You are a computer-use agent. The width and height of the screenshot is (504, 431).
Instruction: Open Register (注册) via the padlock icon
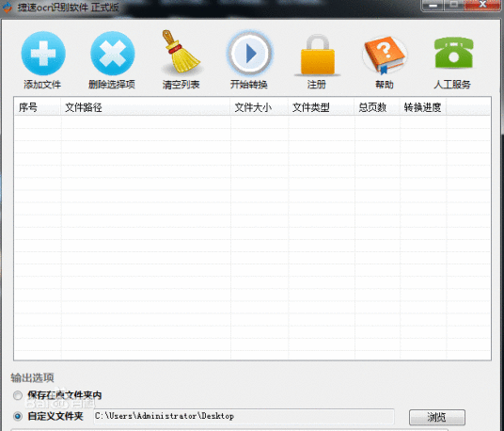pos(318,55)
